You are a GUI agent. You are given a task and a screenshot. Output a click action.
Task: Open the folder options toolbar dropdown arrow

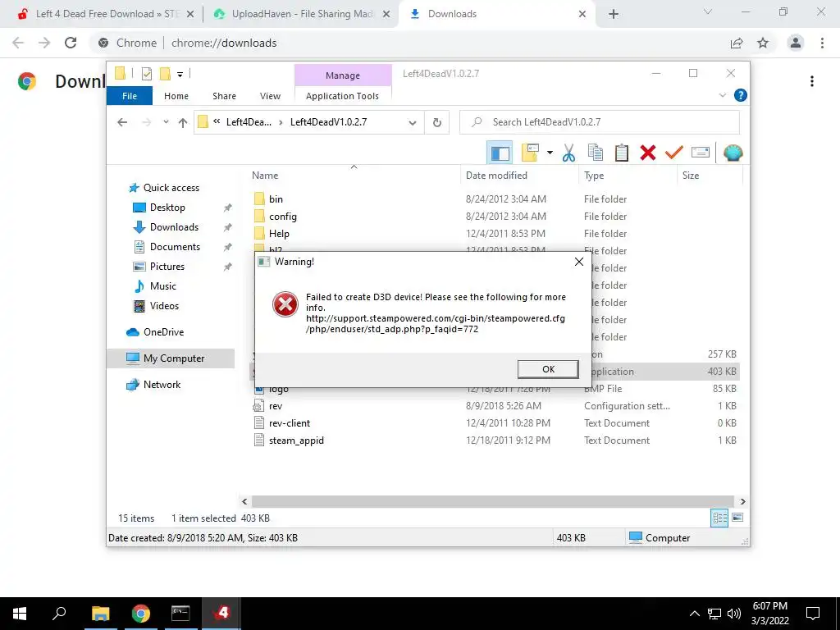[x=550, y=153]
